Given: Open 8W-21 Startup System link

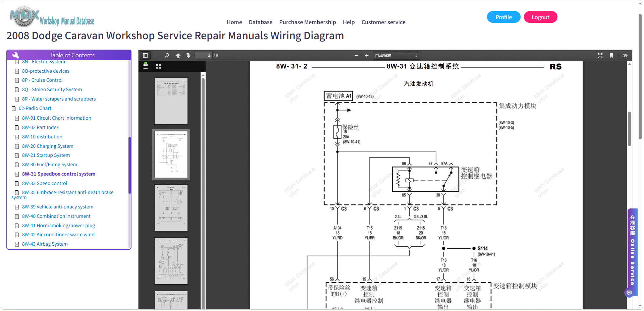Looking at the screenshot, I should click(46, 155).
